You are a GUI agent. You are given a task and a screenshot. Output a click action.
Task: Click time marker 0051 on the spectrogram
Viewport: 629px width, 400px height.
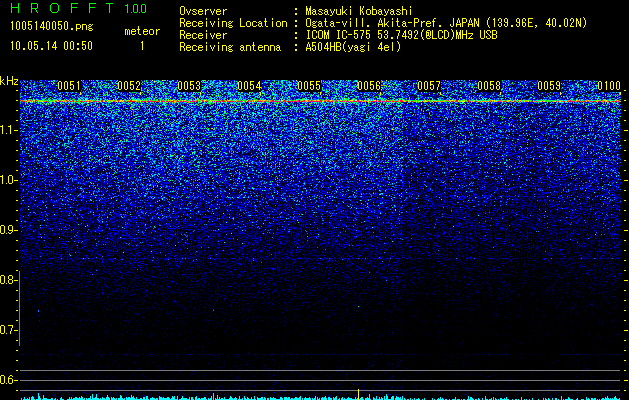tap(69, 86)
